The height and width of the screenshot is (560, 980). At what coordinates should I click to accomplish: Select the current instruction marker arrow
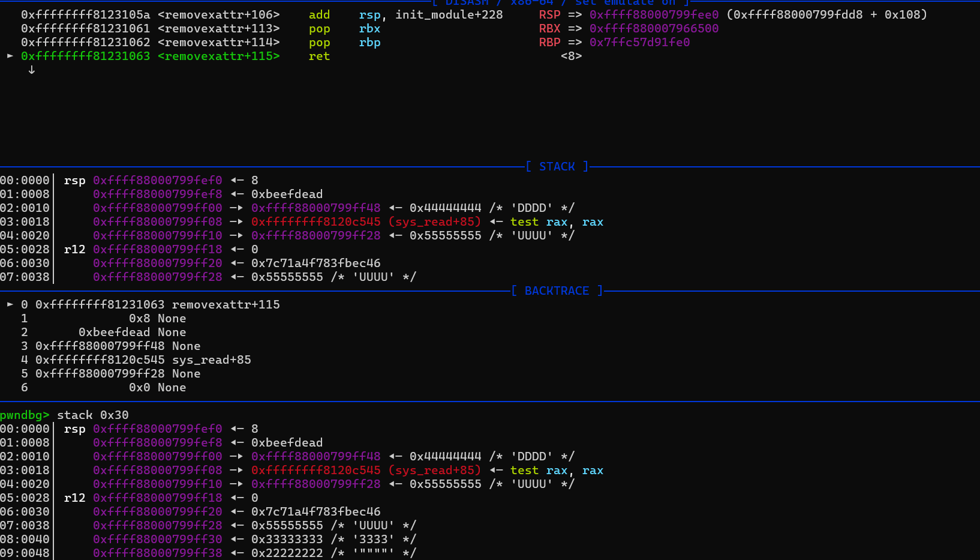pyautogui.click(x=10, y=56)
